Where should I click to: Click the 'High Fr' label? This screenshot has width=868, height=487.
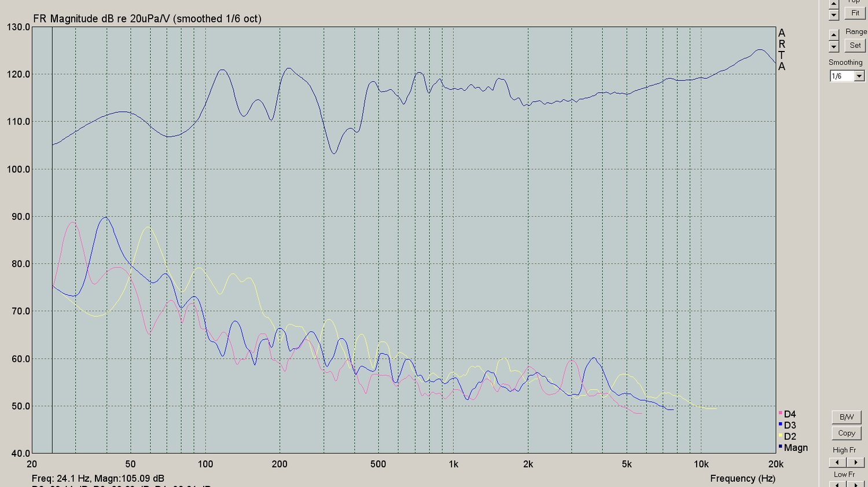click(x=844, y=450)
